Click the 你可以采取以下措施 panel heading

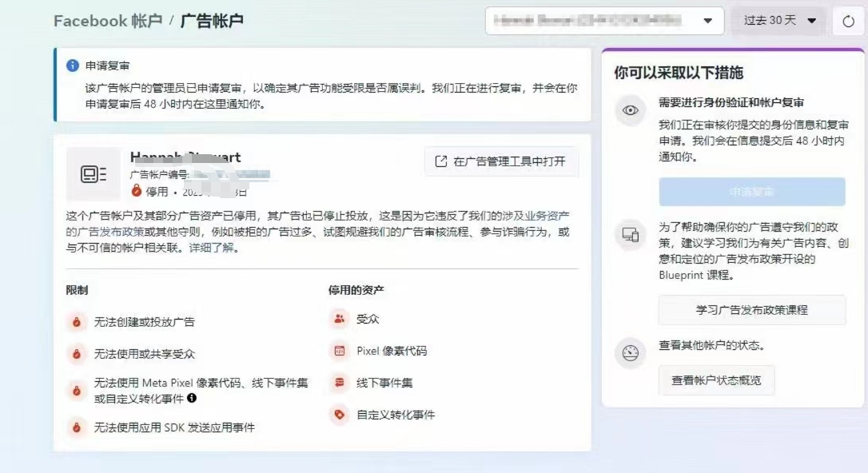679,73
